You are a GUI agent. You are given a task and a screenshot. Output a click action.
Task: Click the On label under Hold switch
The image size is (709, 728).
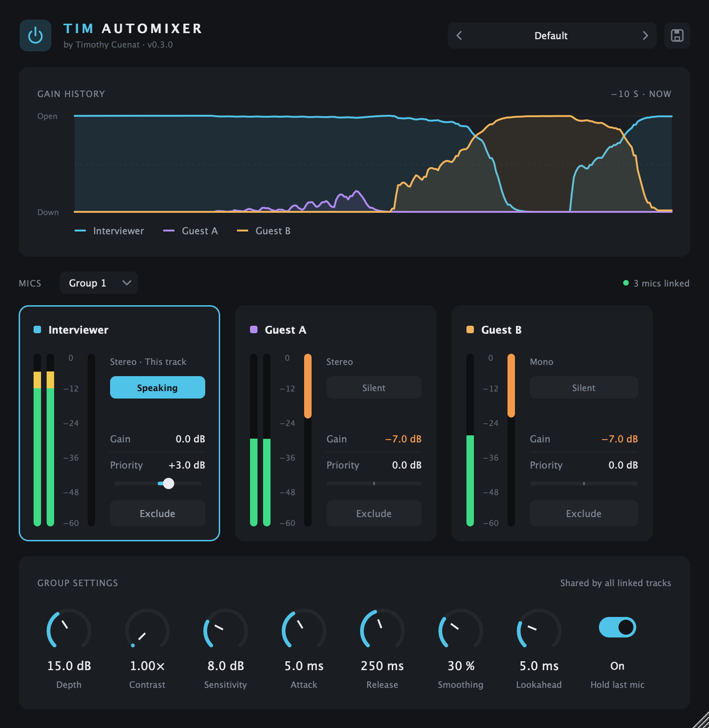pyautogui.click(x=618, y=666)
